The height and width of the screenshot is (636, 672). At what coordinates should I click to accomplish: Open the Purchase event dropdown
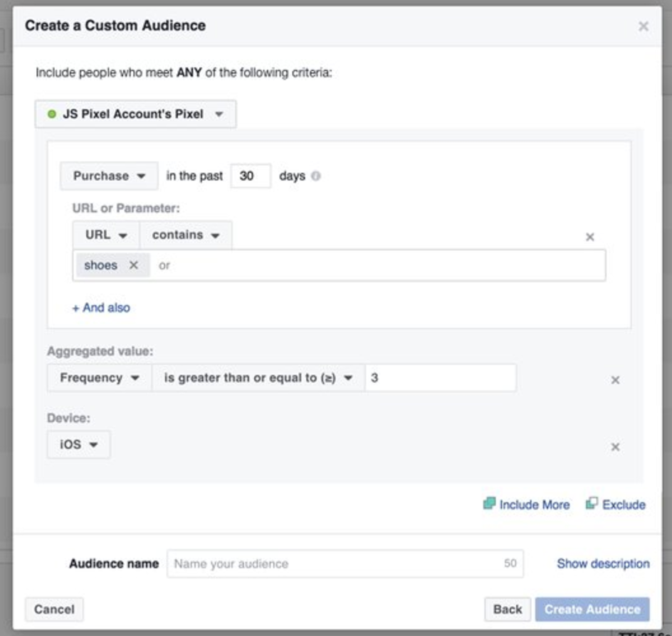(x=109, y=176)
